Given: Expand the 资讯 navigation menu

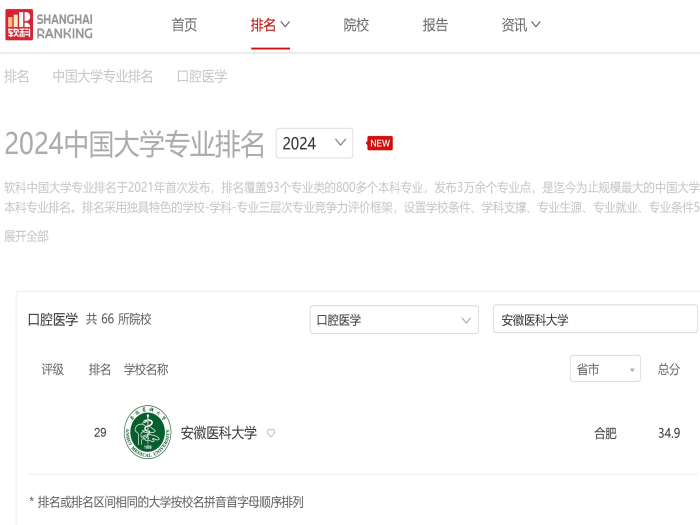Looking at the screenshot, I should click(520, 25).
